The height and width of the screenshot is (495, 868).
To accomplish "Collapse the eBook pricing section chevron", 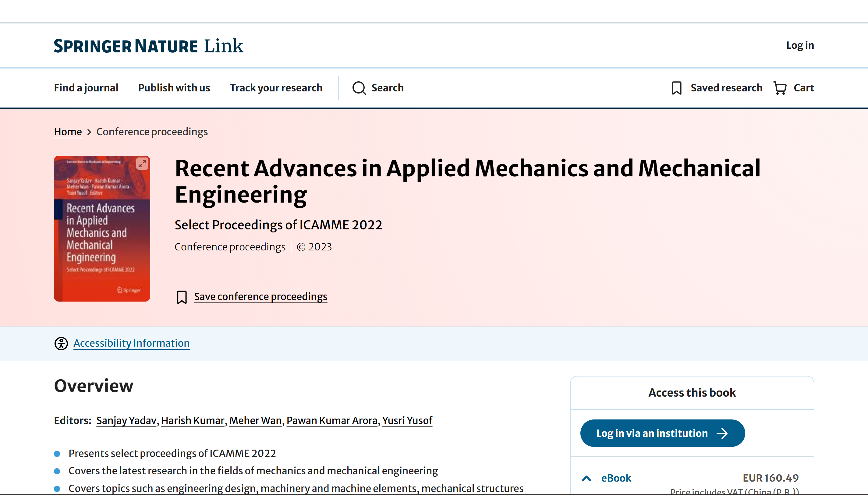I will coord(586,478).
